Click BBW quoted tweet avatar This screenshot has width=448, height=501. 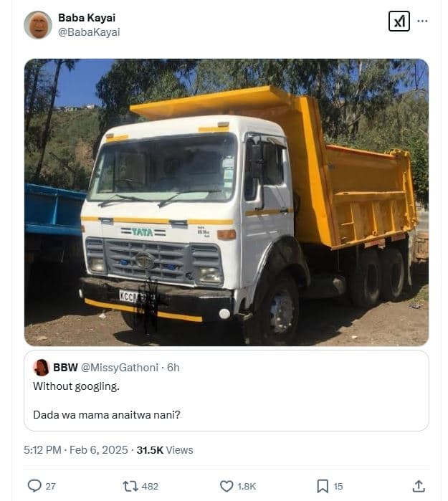pyautogui.click(x=42, y=368)
